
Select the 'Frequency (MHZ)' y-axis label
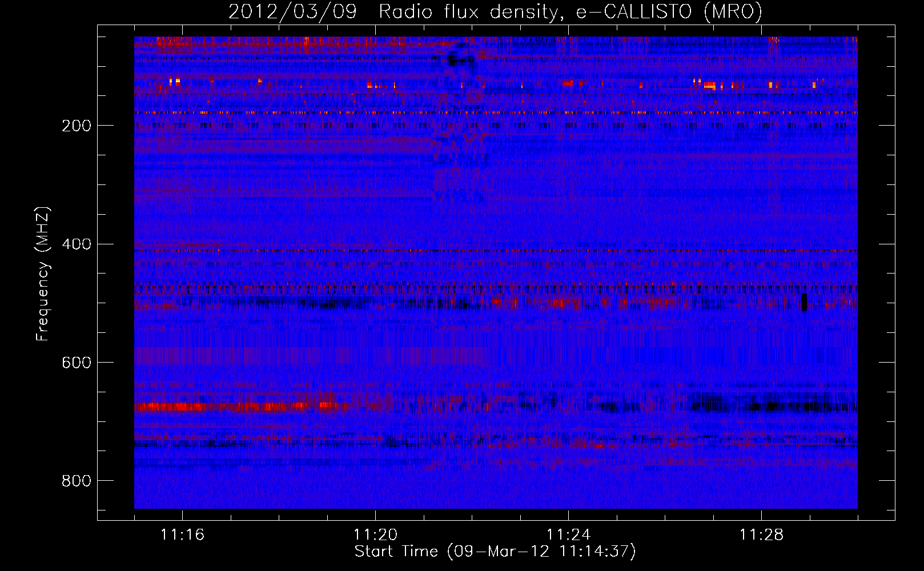pos(42,274)
